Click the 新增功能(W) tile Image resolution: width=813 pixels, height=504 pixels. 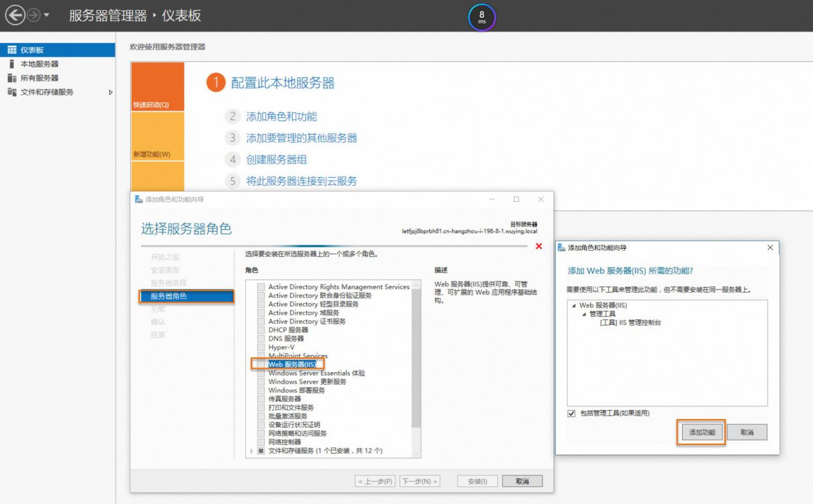click(158, 136)
